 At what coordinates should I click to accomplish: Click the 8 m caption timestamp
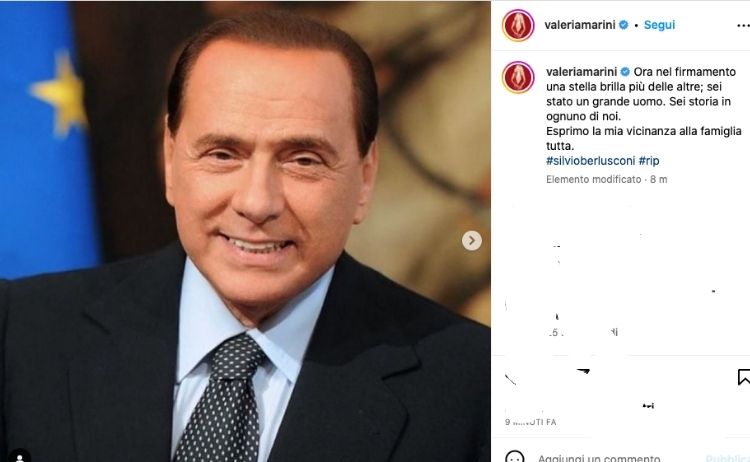[x=658, y=179]
